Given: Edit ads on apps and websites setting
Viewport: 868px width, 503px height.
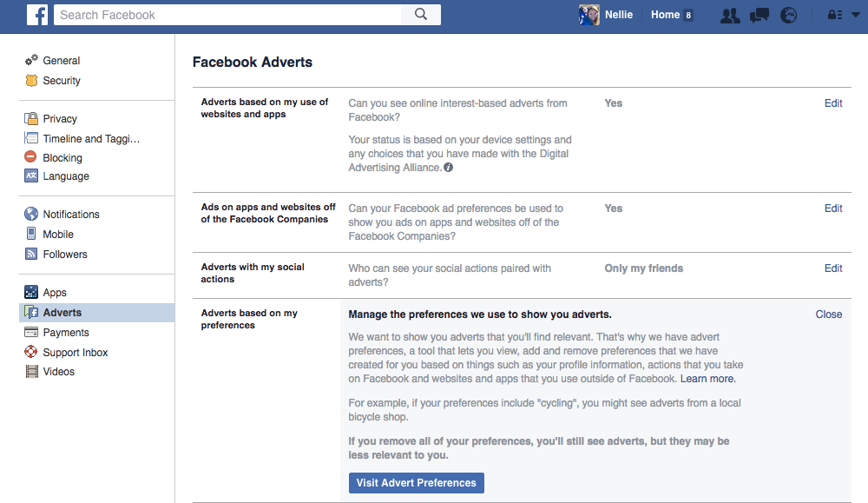Looking at the screenshot, I should pos(833,208).
